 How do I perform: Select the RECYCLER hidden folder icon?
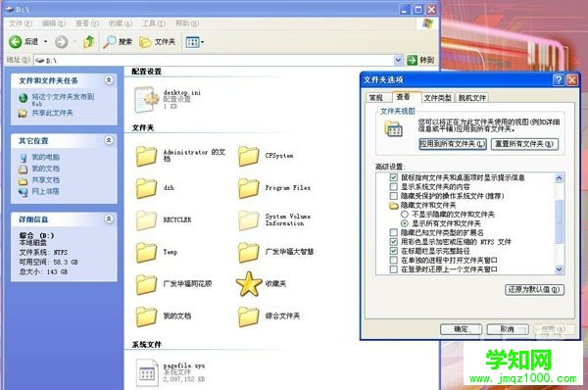pyautogui.click(x=146, y=220)
